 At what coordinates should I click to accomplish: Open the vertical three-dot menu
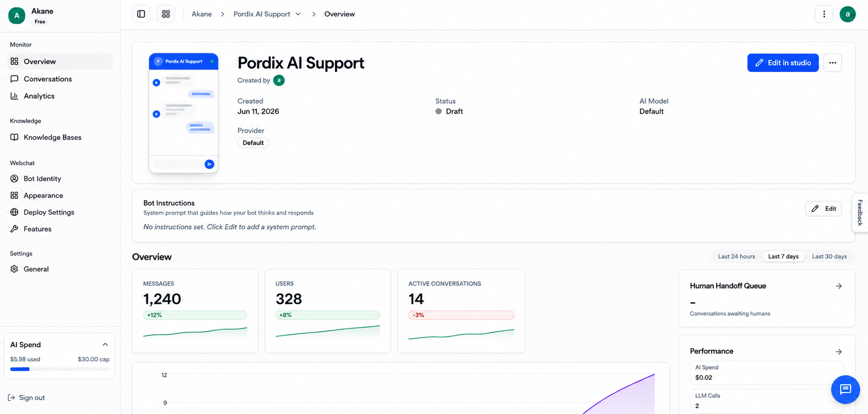click(824, 14)
